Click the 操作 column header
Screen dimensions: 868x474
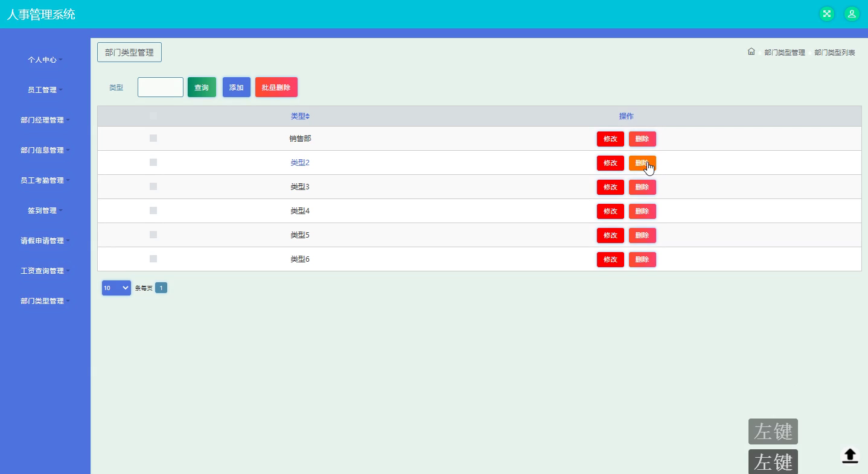tap(627, 116)
